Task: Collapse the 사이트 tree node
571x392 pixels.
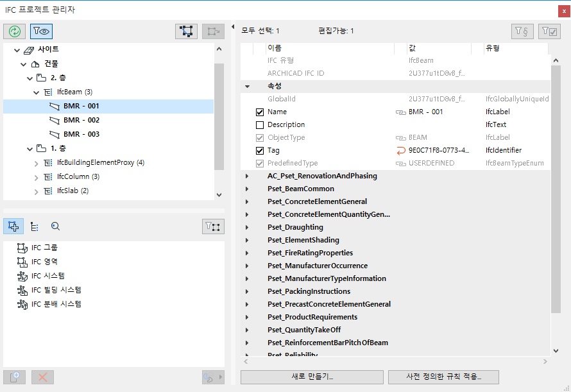Action: [17, 50]
